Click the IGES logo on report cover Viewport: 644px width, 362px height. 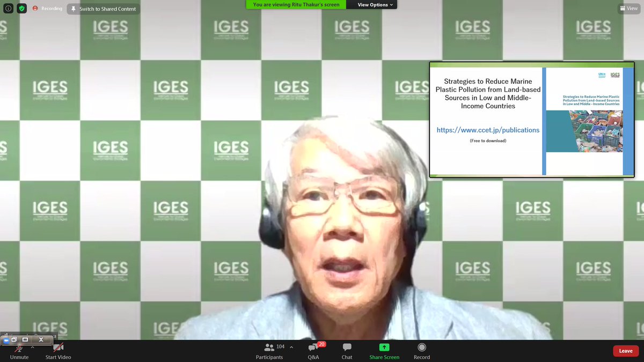coord(615,75)
